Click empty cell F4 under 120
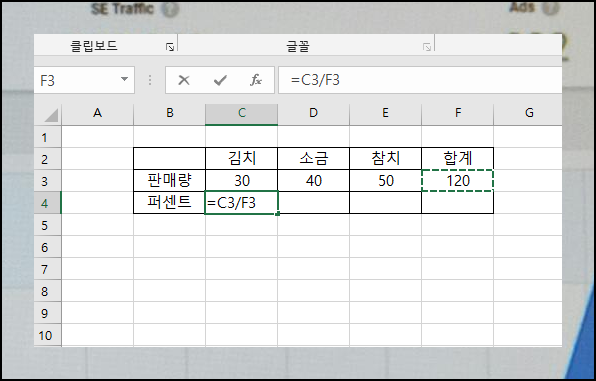This screenshot has width=596, height=381. pyautogui.click(x=458, y=203)
